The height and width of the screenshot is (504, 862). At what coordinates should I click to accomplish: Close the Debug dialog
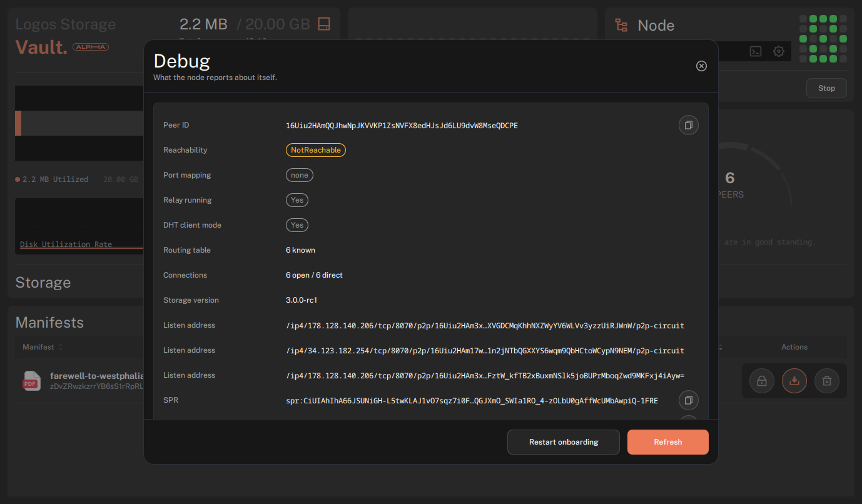[701, 66]
